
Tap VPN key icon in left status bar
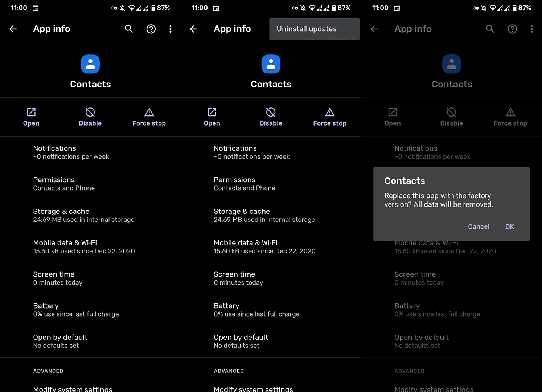click(x=114, y=8)
